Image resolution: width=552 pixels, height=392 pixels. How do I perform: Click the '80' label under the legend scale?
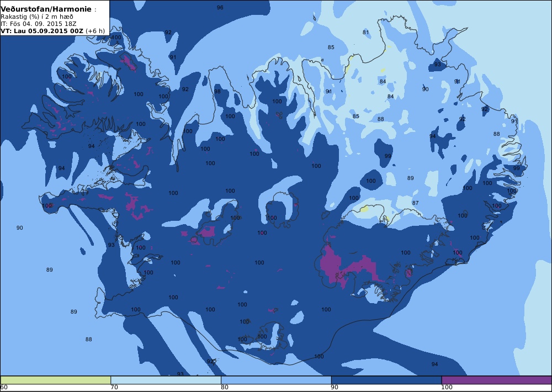click(225, 388)
